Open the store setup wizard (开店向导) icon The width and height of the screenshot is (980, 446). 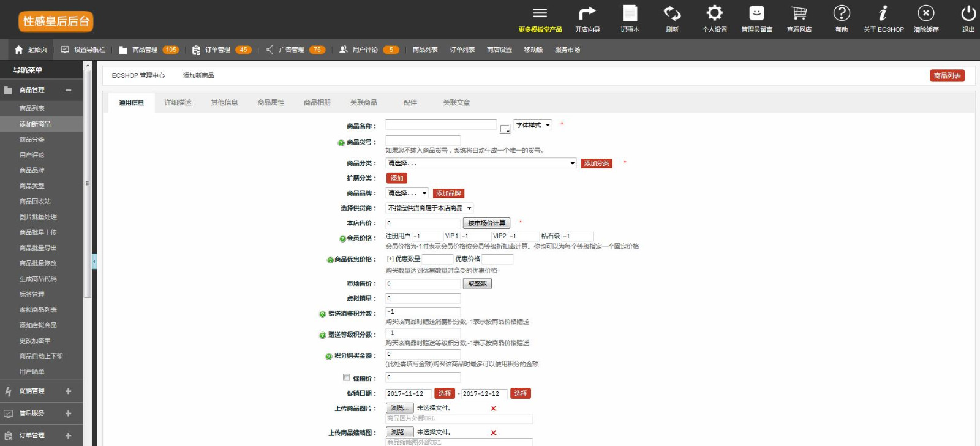(587, 13)
